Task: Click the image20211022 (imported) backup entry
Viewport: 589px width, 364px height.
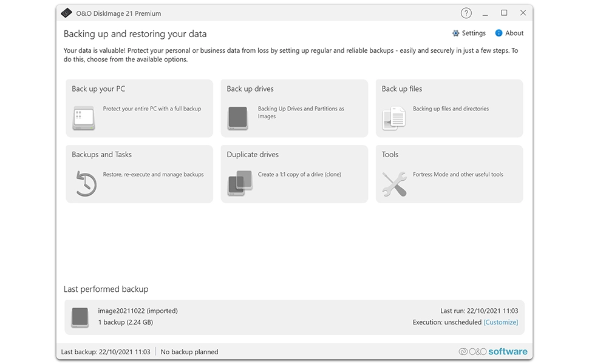Action: (138, 310)
